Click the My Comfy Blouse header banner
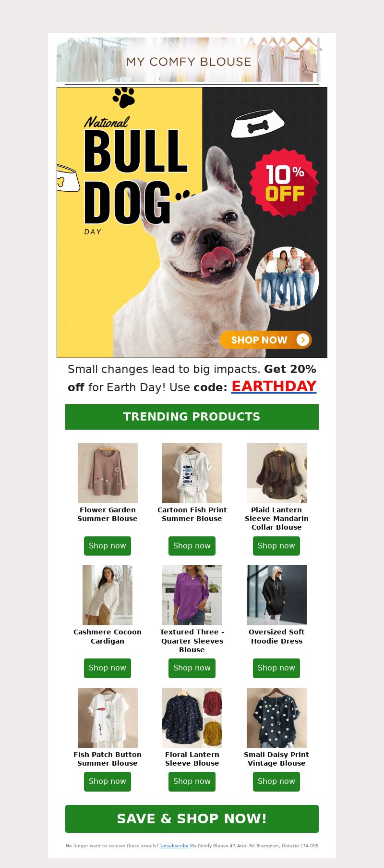 pyautogui.click(x=189, y=60)
